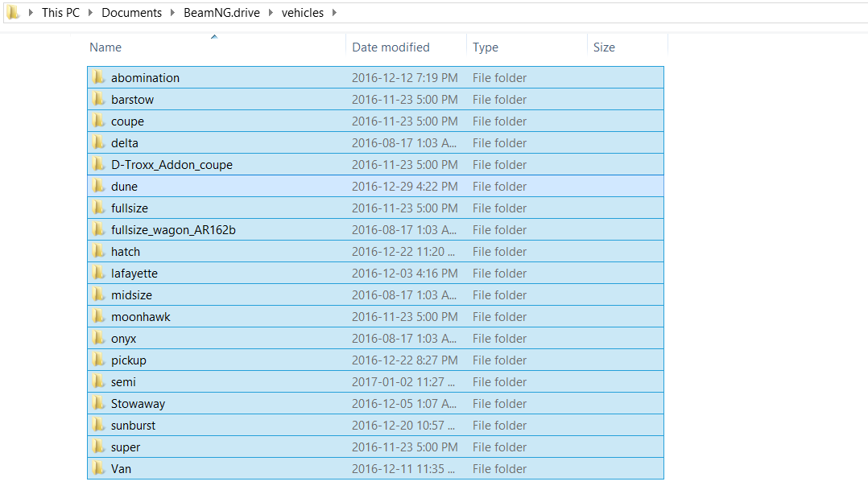Select the barstow folder icon
The height and width of the screenshot is (494, 868).
pos(98,99)
